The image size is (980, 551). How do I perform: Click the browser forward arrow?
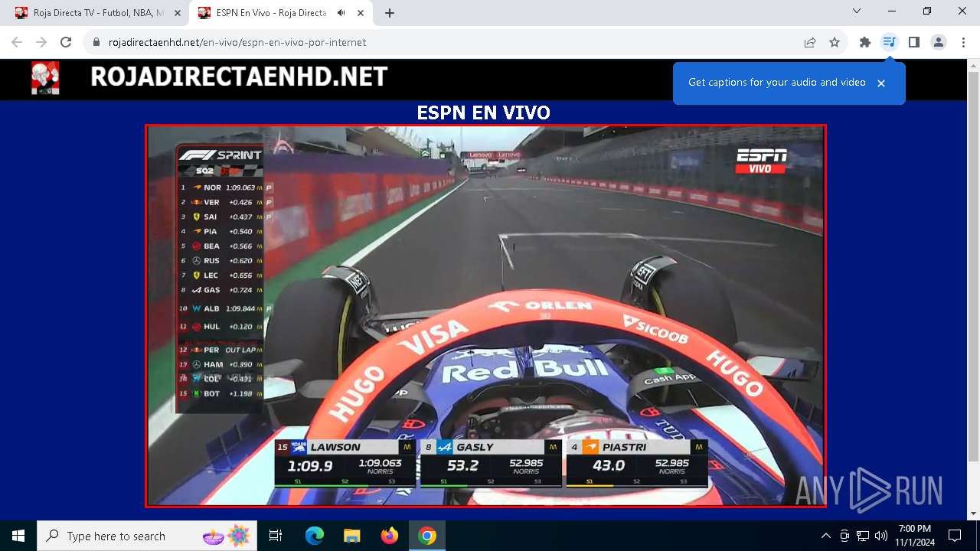[x=41, y=42]
